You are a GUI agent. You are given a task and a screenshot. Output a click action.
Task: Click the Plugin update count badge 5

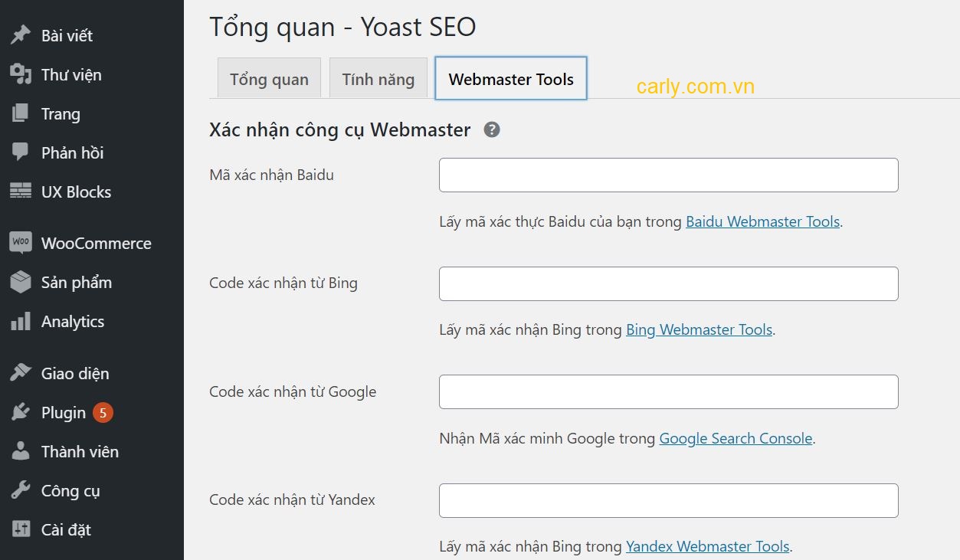[x=103, y=413]
